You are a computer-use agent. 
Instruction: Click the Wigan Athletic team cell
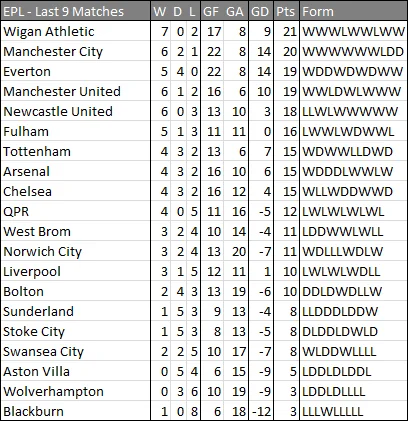click(75, 32)
